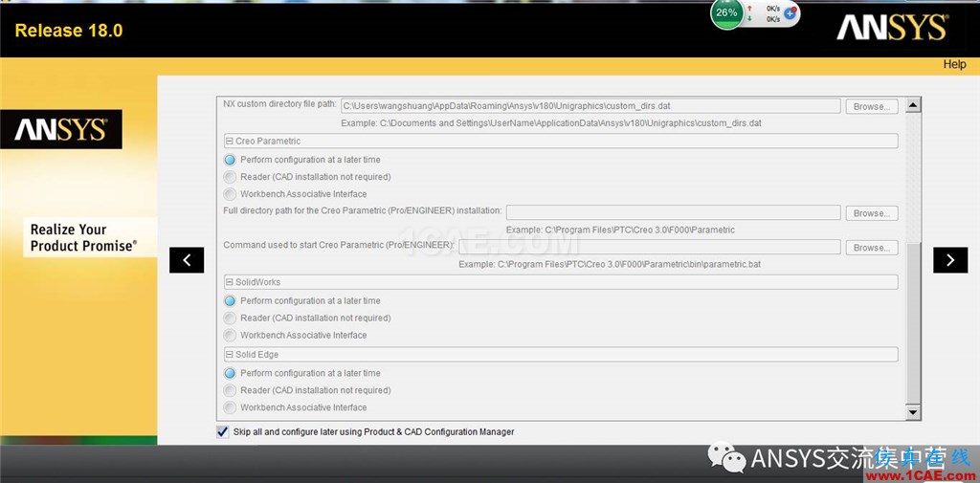This screenshot has width=980, height=483.
Task: Click the scrollbar down arrow
Action: [x=913, y=412]
